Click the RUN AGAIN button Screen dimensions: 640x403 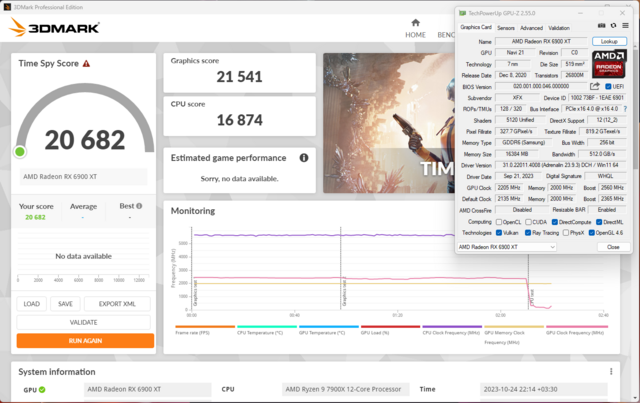(x=85, y=340)
